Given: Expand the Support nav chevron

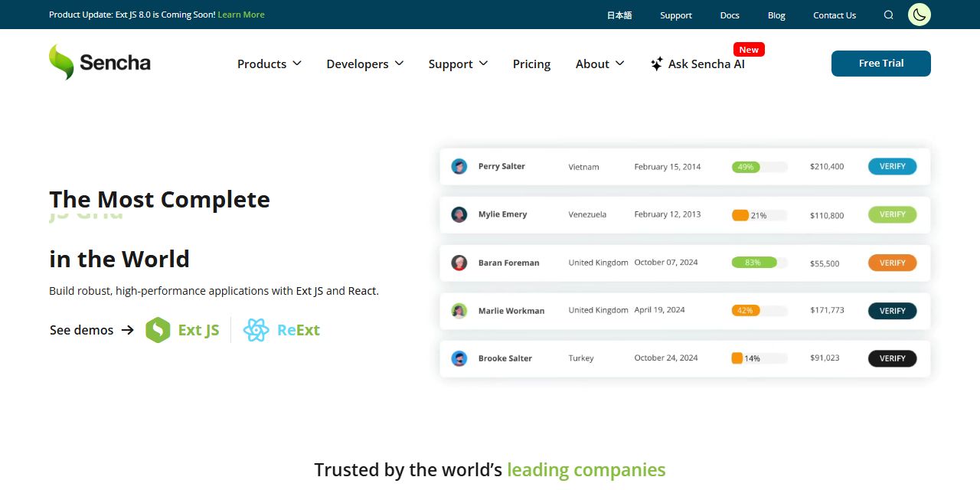Looking at the screenshot, I should click(483, 64).
